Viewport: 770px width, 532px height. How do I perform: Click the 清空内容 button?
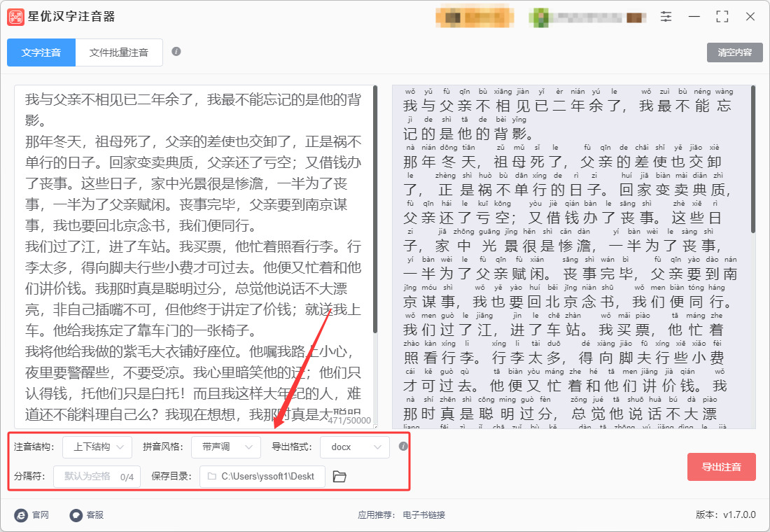(734, 52)
